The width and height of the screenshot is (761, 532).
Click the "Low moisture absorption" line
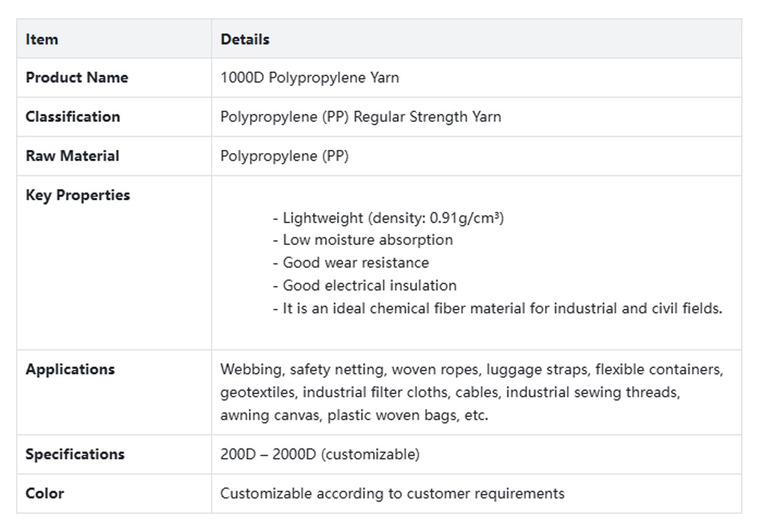point(362,241)
